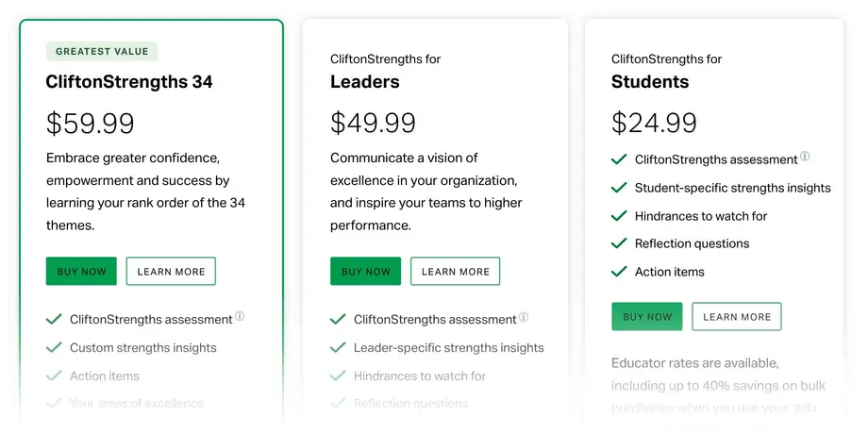Viewport: 868px width, 434px height.
Task: Select the CliftonStrengths 34 heading
Action: coord(129,82)
